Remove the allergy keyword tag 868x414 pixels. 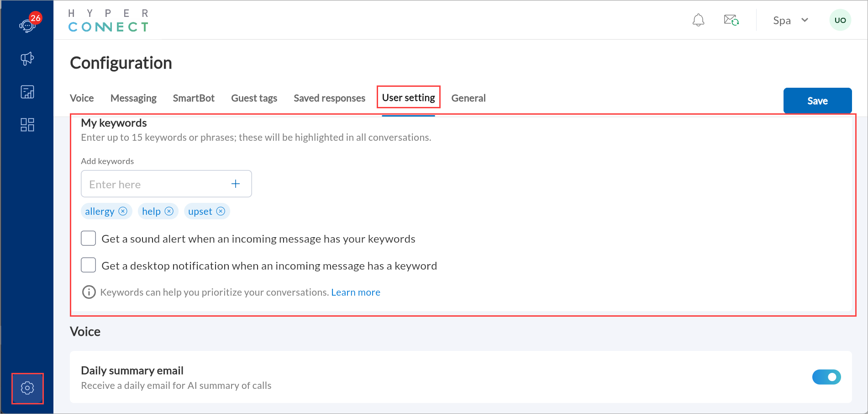(x=123, y=211)
